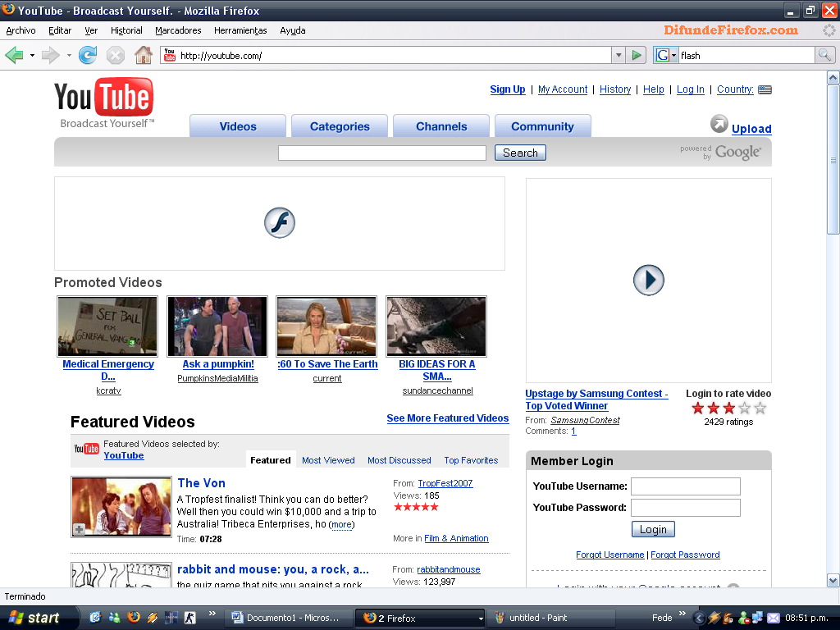840x630 pixels.
Task: Add The Von to QuickList plus icon
Action: tap(80, 529)
